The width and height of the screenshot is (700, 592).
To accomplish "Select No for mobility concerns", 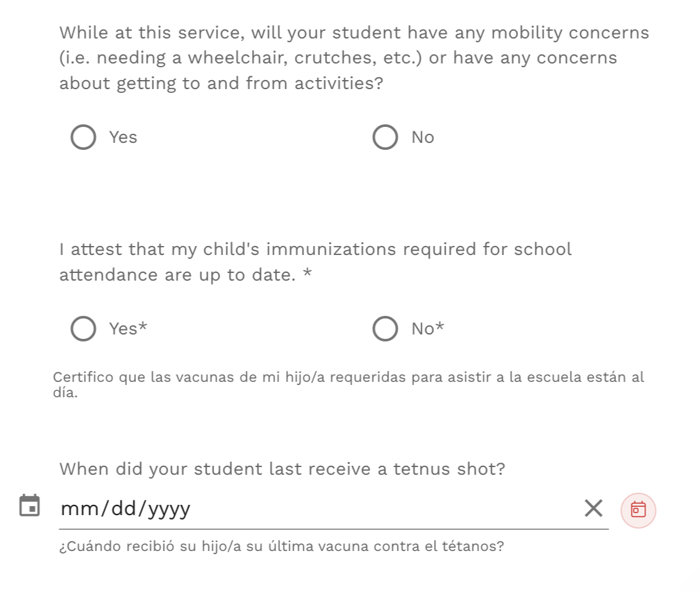I will click(x=385, y=137).
